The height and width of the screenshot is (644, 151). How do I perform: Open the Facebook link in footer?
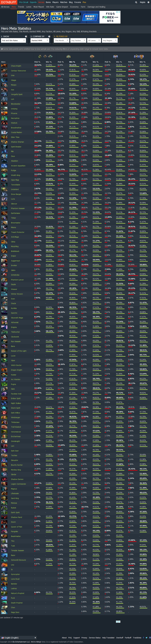pos(143,638)
